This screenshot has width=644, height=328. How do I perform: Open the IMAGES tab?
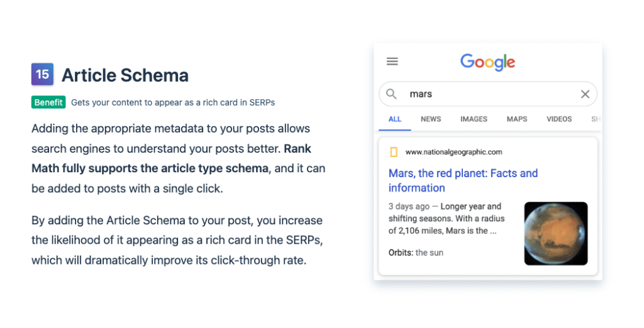pos(474,119)
